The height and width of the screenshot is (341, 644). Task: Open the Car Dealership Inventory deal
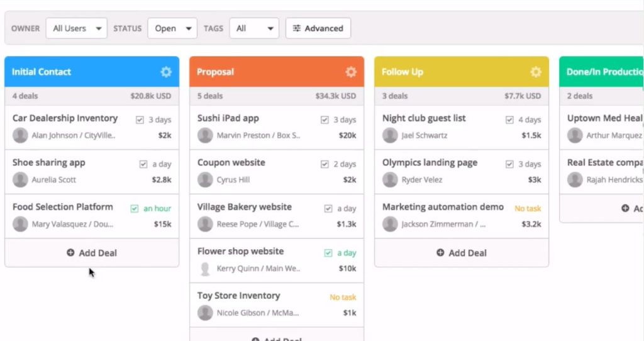pos(65,118)
